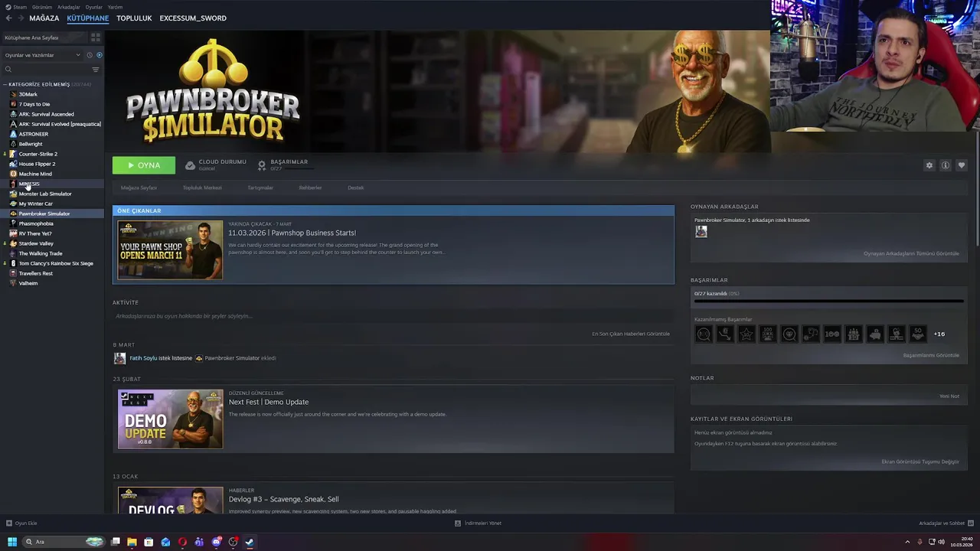Click Counter-Strike 2 game icon in list
980x551 pixels.
(x=13, y=154)
